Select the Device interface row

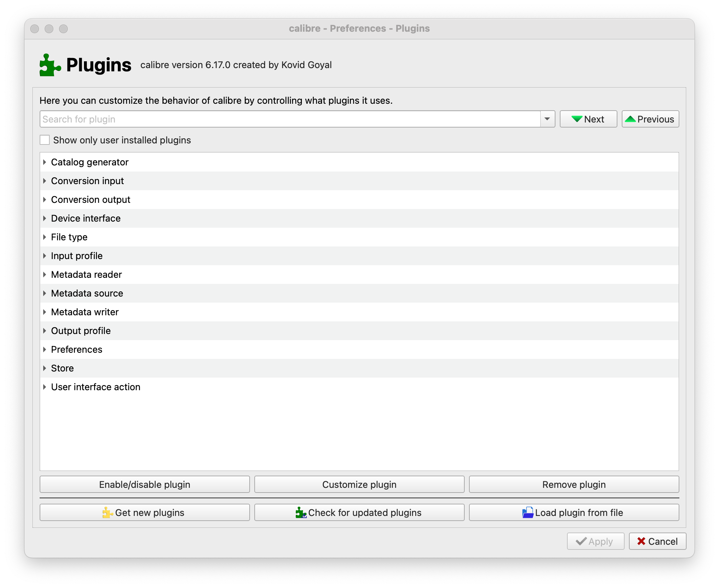click(86, 218)
